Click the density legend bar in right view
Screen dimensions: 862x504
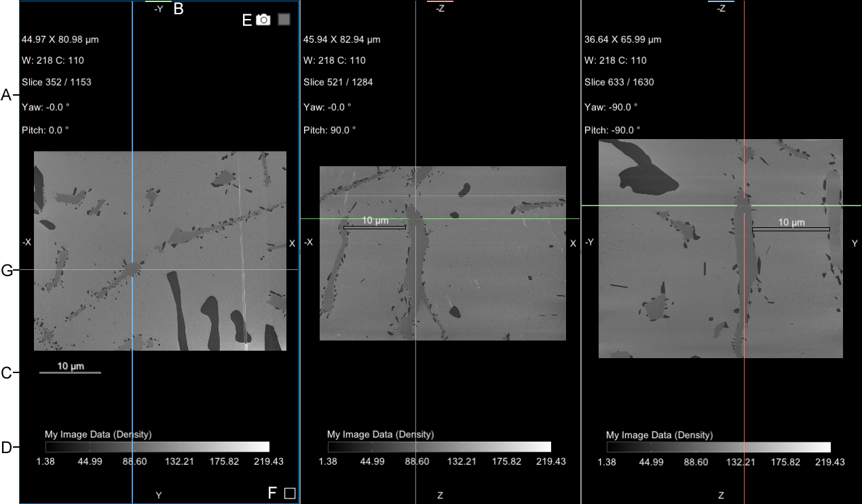(x=719, y=447)
